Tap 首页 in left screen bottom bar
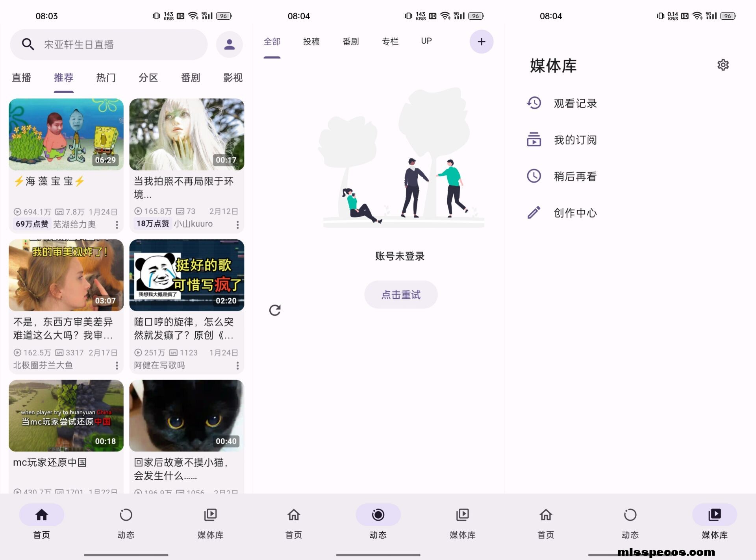Viewport: 756px width, 560px height. pyautogui.click(x=42, y=522)
